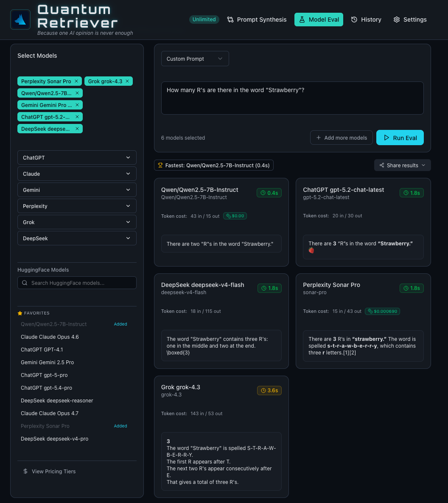Click Add more models button

(x=342, y=138)
